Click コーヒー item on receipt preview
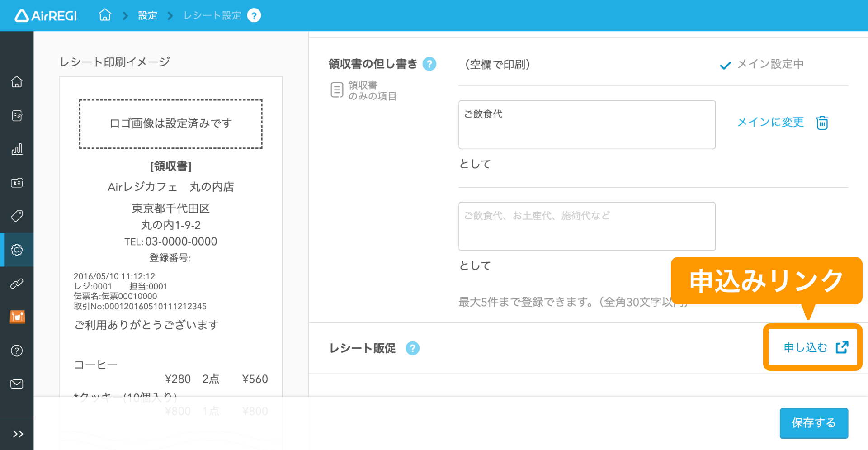 pyautogui.click(x=96, y=365)
